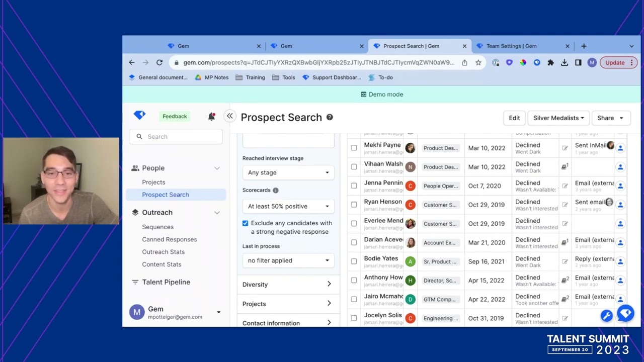Click person icon in Mekhi Payne row
This screenshot has height=362, width=644.
620,148
